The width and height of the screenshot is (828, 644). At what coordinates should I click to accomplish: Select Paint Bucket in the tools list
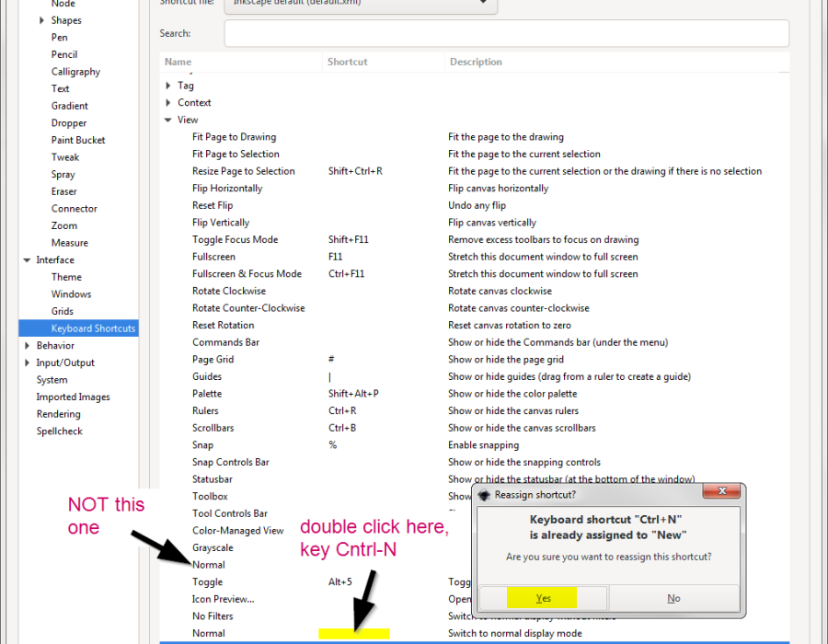pos(78,141)
